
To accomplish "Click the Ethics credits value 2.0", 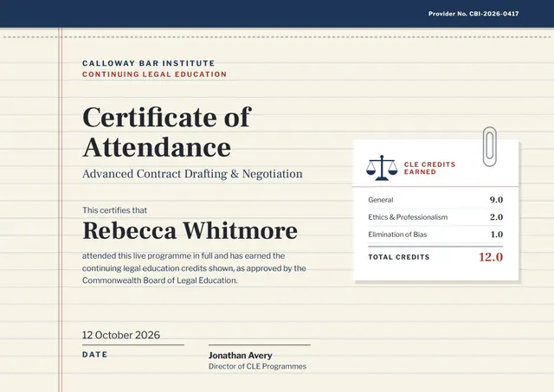I will [496, 217].
